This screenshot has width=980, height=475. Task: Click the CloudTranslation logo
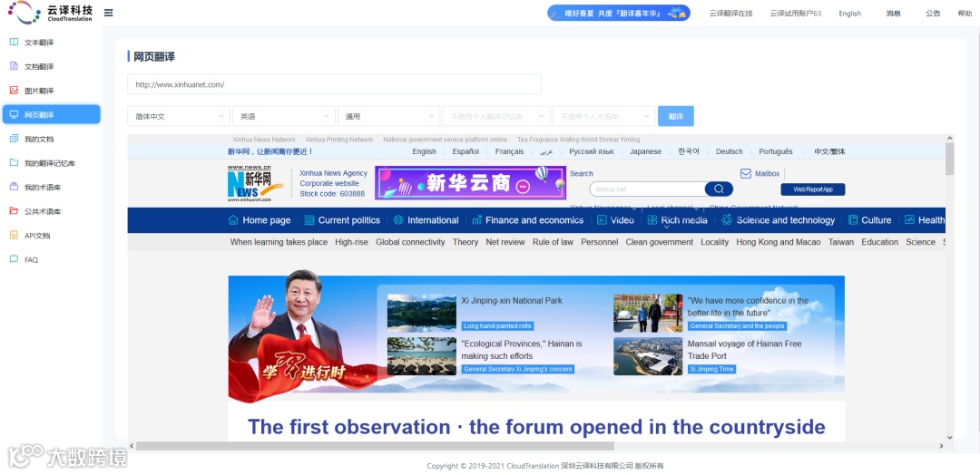click(50, 13)
